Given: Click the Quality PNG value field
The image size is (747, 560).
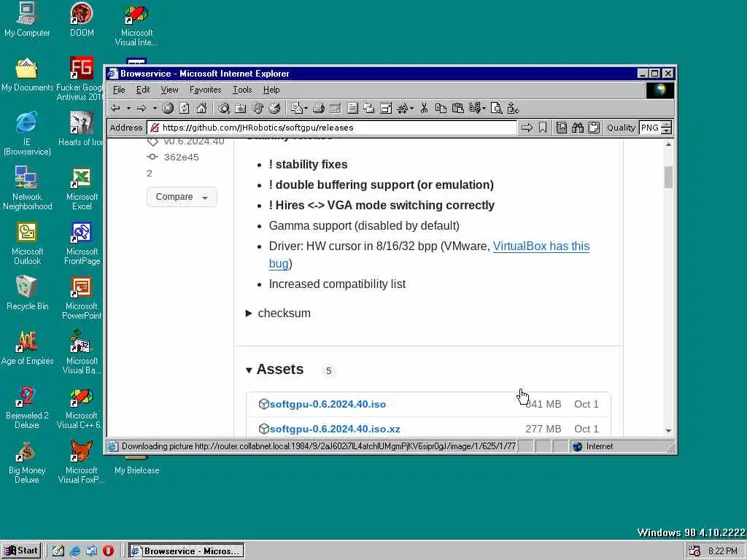Looking at the screenshot, I should coord(650,128).
